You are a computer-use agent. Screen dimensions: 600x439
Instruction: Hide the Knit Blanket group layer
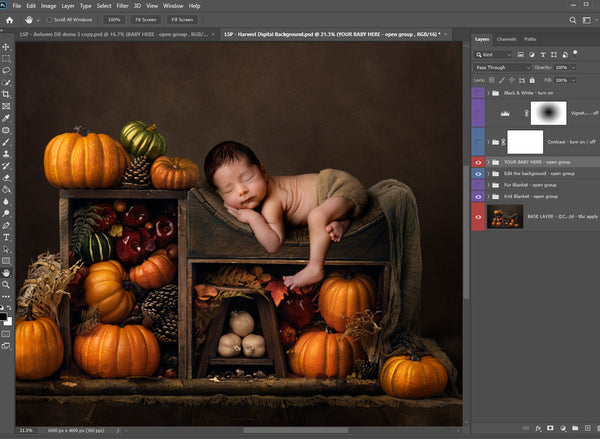[478, 197]
